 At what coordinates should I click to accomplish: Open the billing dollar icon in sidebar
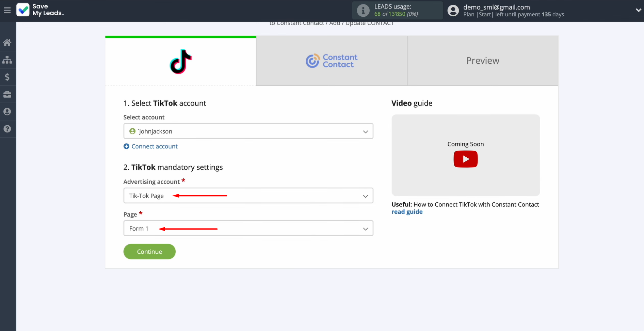[x=7, y=77]
